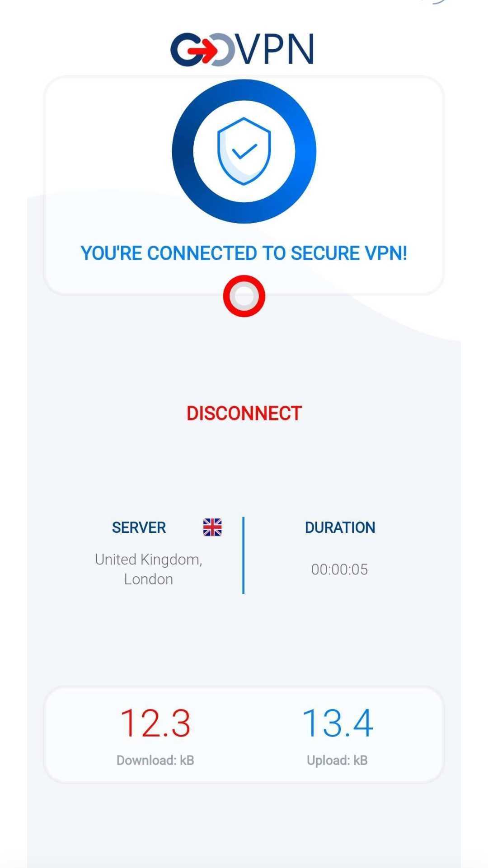This screenshot has height=868, width=488.
Task: Click the blue divider between server and duration
Action: (244, 555)
